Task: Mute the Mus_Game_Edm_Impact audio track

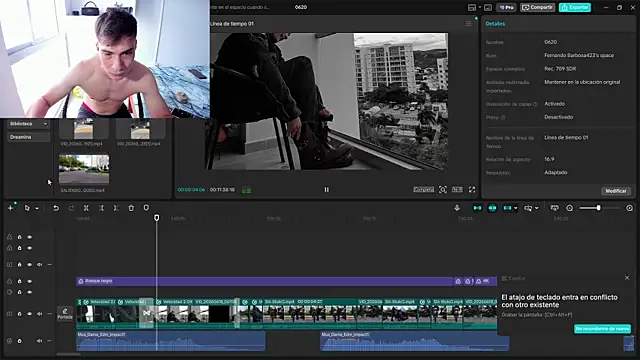Action: pos(39,341)
